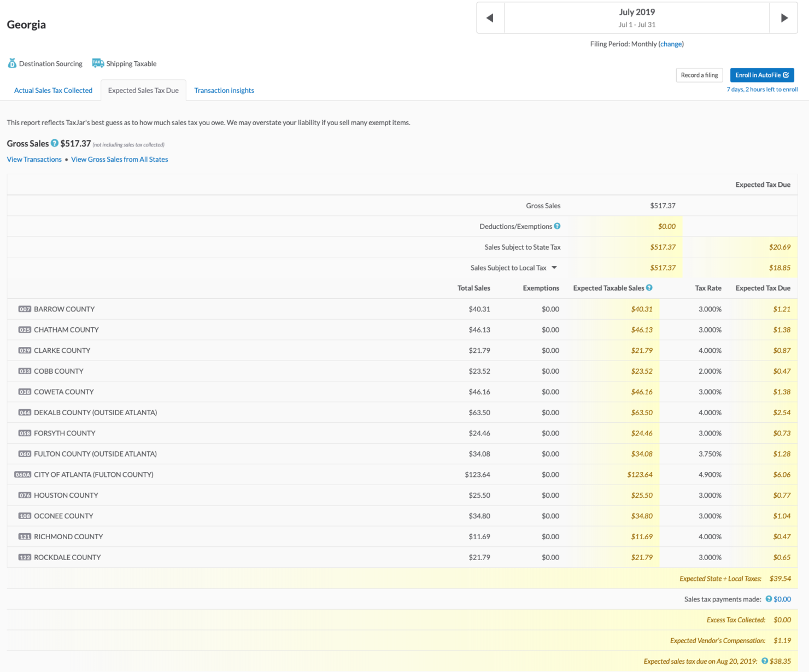Enroll in AutoFile
809x672 pixels.
[762, 75]
